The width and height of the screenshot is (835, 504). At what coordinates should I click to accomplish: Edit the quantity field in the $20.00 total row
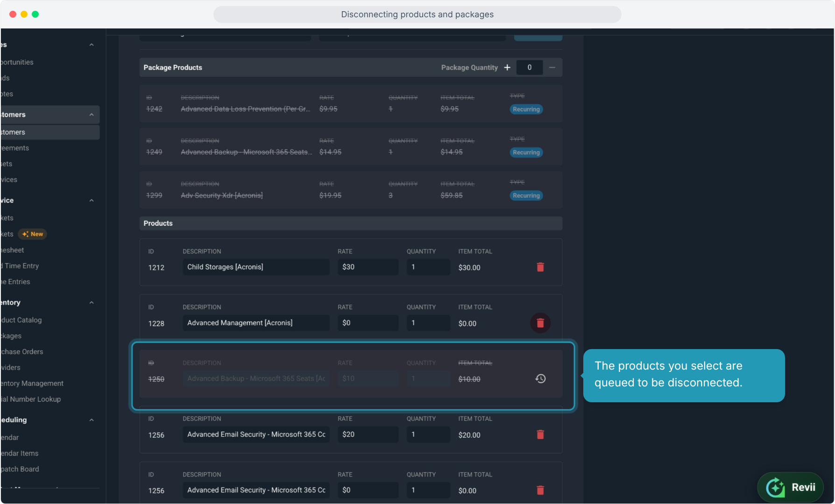[428, 434]
